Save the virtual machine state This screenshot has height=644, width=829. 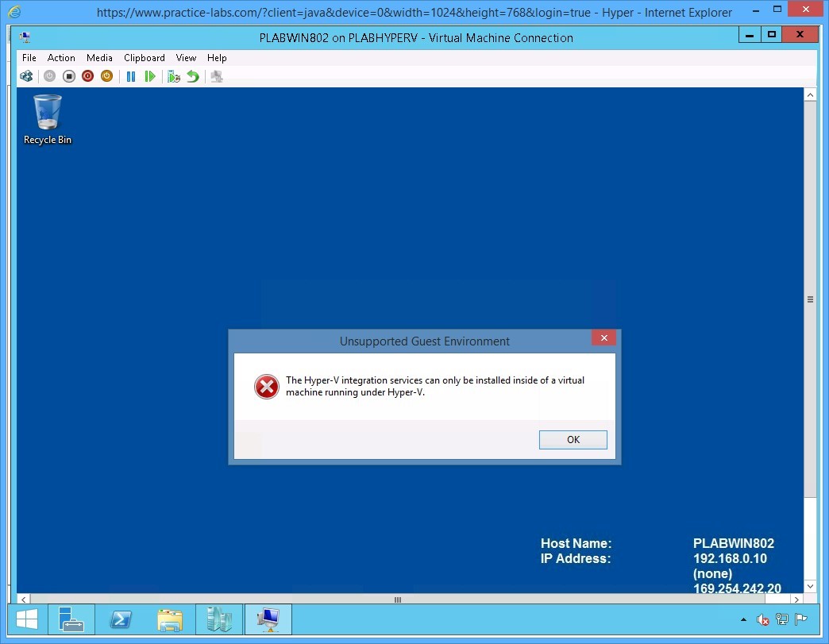click(106, 75)
